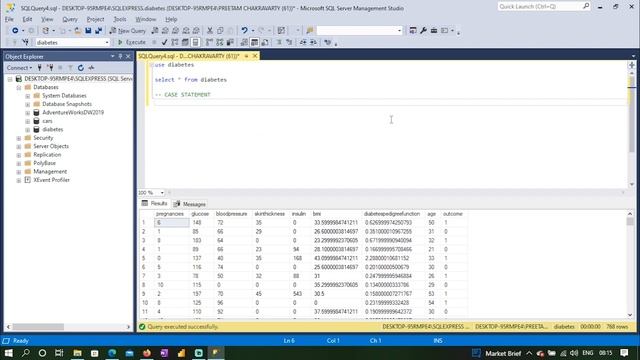Open Properties with the wrench icon
Viewport: 640px width, 360px height.
423,31
